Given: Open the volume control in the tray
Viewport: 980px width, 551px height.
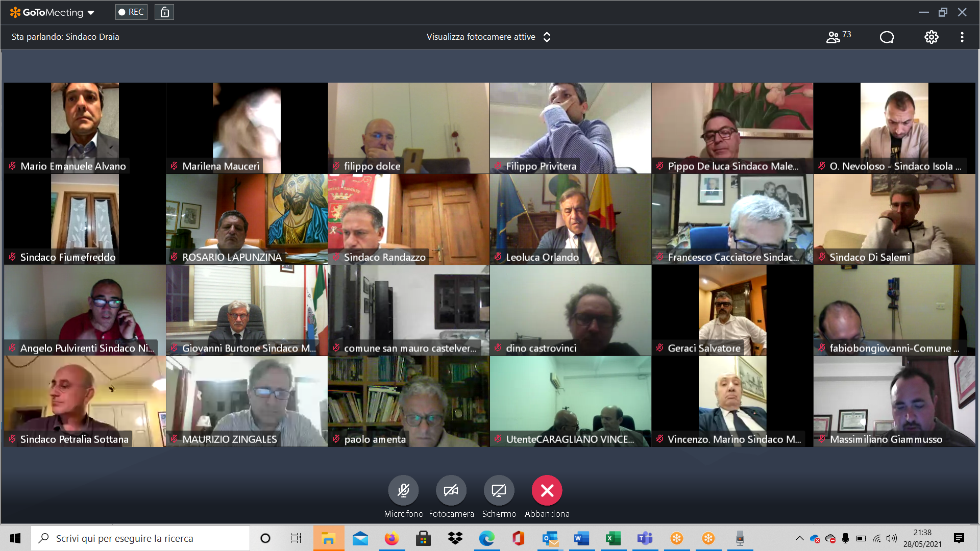Looking at the screenshot, I should coord(892,538).
